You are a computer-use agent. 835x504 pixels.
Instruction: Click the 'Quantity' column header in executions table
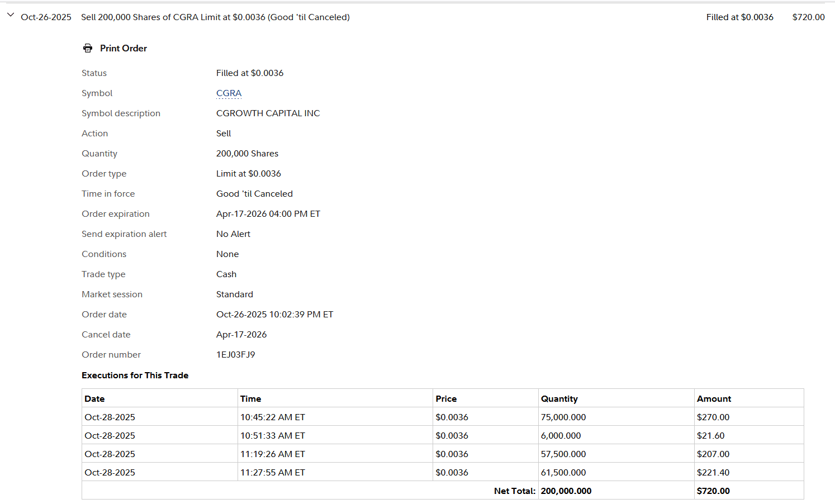click(559, 399)
